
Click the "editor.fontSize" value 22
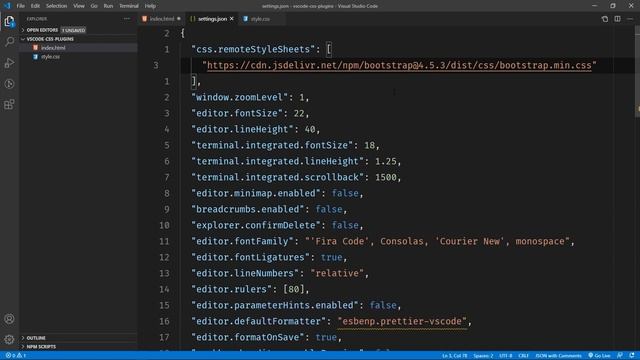click(299, 113)
